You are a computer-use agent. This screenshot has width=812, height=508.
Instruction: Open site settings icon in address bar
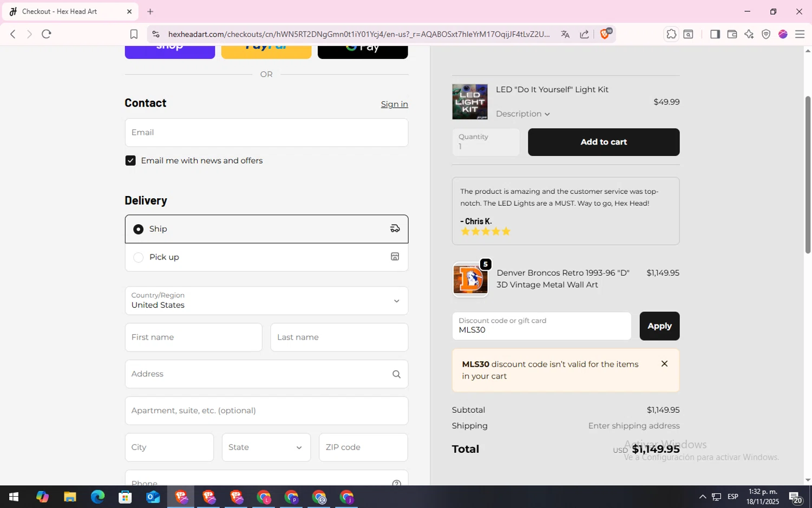(156, 34)
